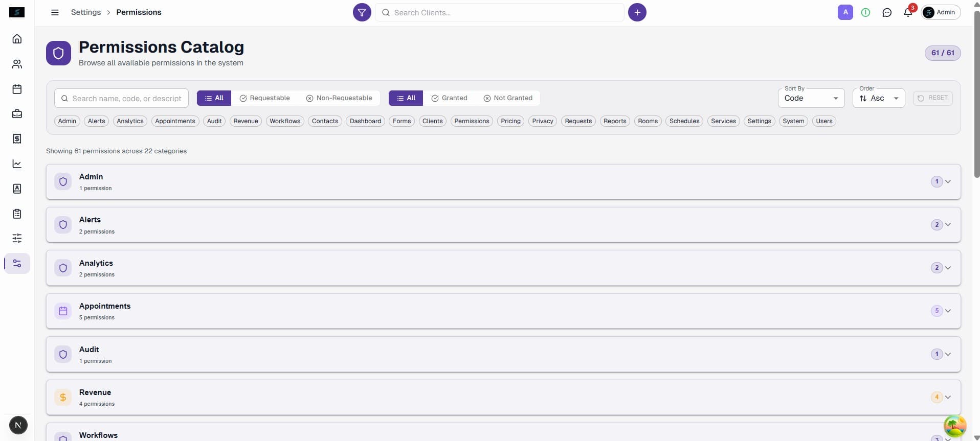Expand the Analytics category chevron
The height and width of the screenshot is (441, 980).
[x=948, y=268]
